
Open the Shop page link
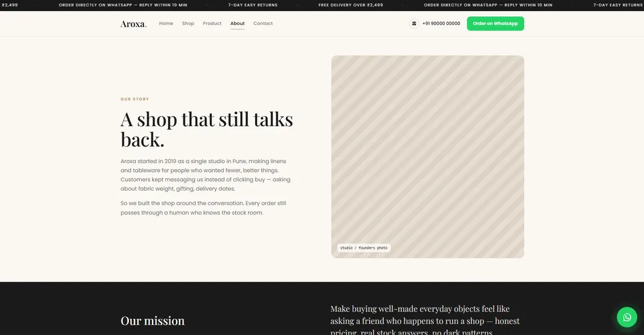pyautogui.click(x=188, y=23)
